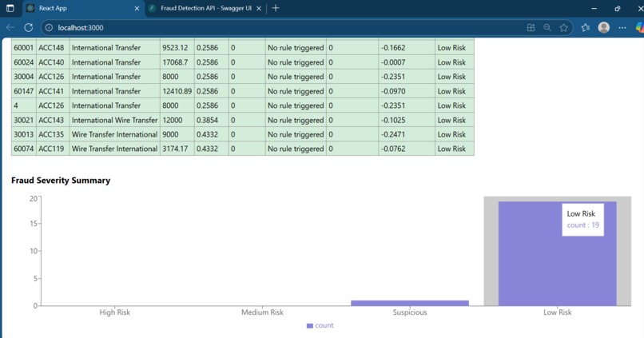Switch to the Fraud Detection API Swagger tab
This screenshot has height=338, width=644.
pos(201,8)
